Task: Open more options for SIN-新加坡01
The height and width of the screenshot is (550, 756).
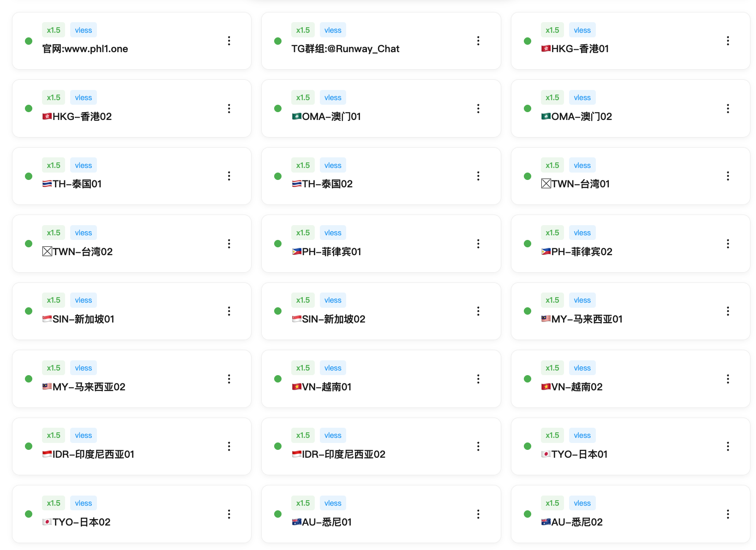Action: coord(229,311)
